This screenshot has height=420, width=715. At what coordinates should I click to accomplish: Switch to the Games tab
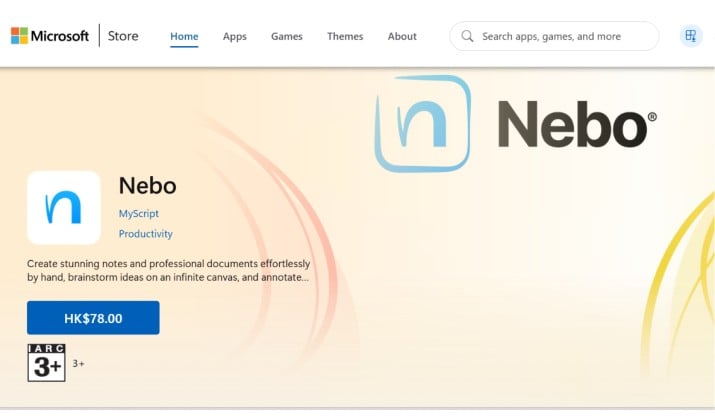tap(287, 36)
